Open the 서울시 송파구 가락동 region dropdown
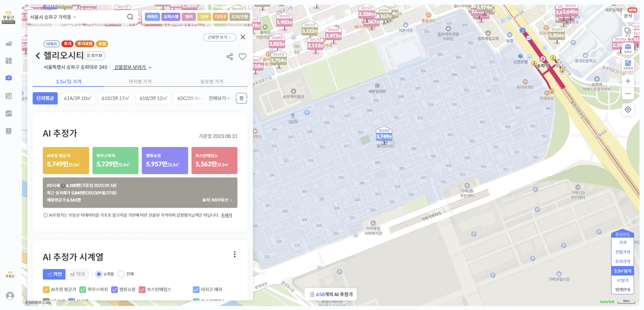644x310 pixels. pos(53,17)
